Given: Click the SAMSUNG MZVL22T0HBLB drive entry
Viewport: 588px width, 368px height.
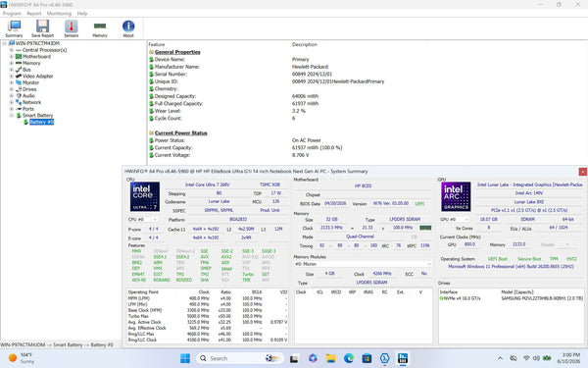Looking at the screenshot, I should tap(512, 298).
